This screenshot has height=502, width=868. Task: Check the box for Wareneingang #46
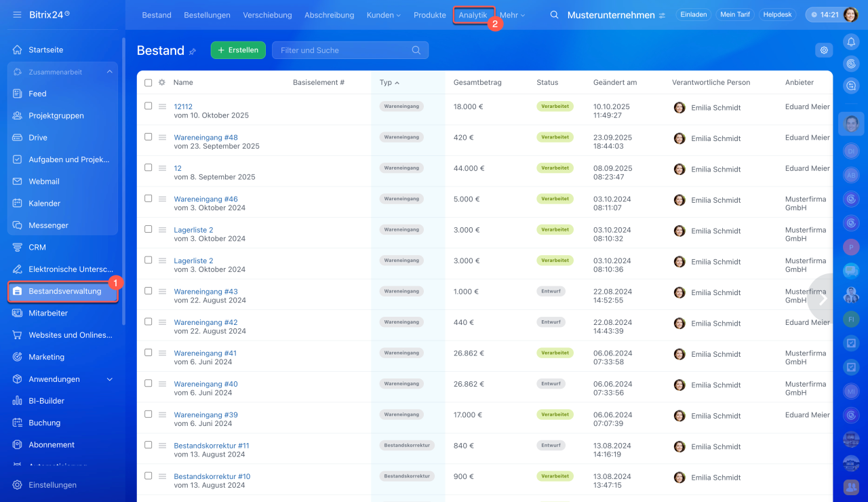[149, 199]
